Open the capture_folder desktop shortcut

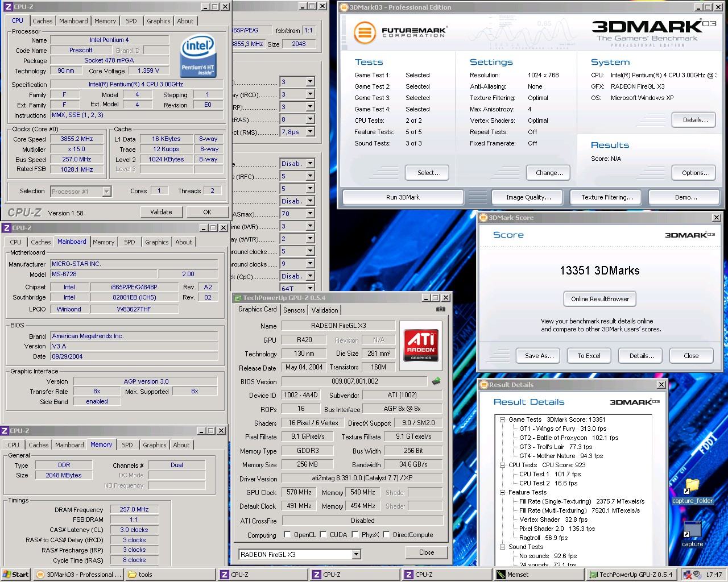pos(692,492)
